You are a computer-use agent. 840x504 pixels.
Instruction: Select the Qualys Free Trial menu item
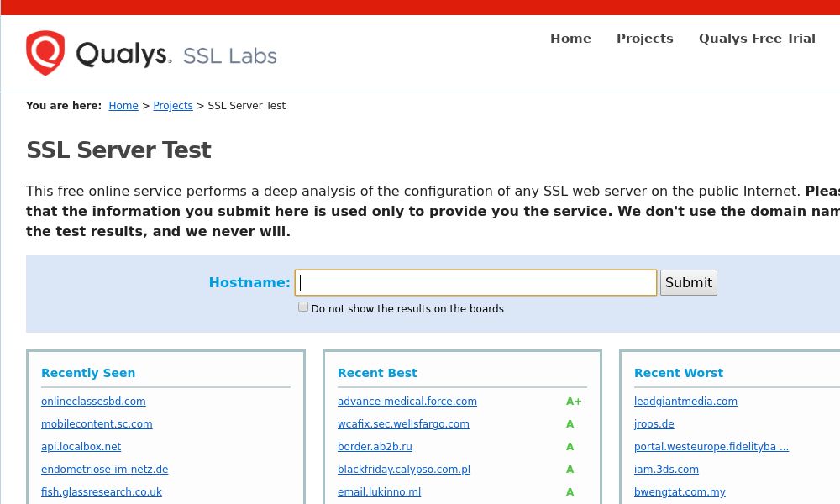click(757, 38)
